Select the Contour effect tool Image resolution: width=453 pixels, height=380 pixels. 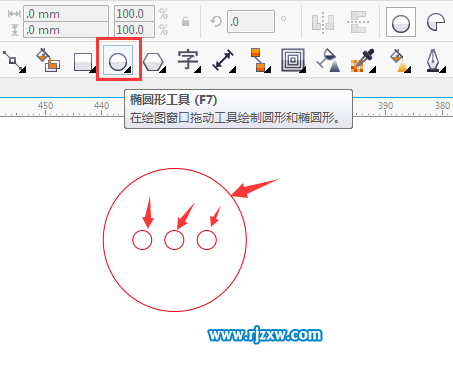[x=293, y=60]
